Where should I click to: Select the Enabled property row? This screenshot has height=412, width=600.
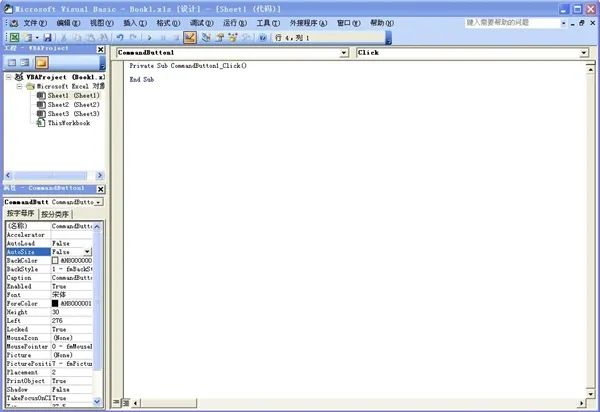coord(49,286)
